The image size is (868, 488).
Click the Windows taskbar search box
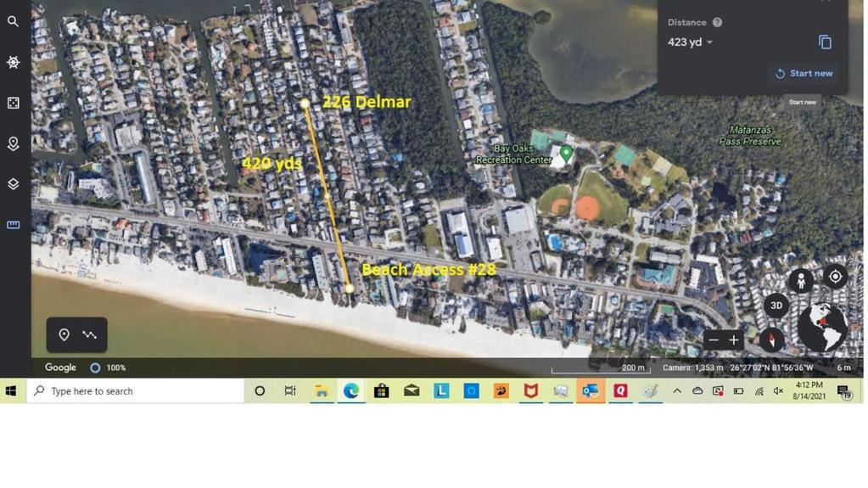click(x=136, y=391)
